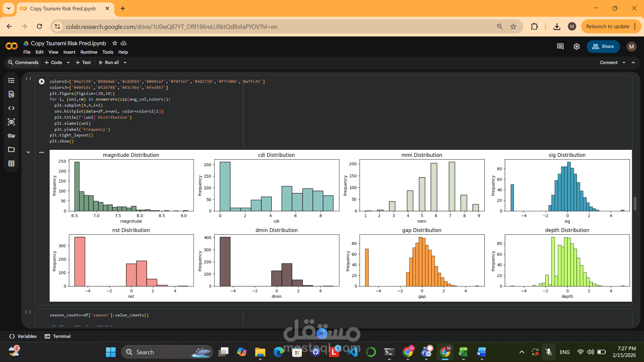Run the histogram plotting code cell
This screenshot has width=644, height=362.
[x=42, y=81]
